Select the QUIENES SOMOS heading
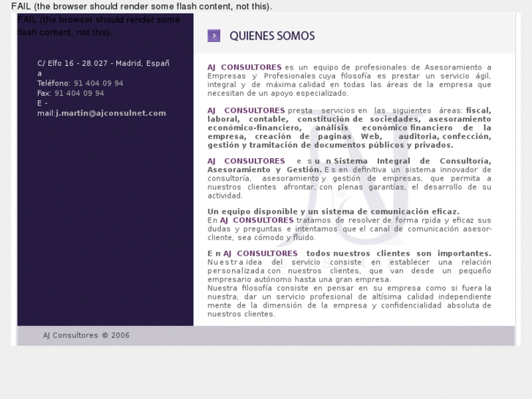The height and width of the screenshot is (399, 532). pos(272,36)
